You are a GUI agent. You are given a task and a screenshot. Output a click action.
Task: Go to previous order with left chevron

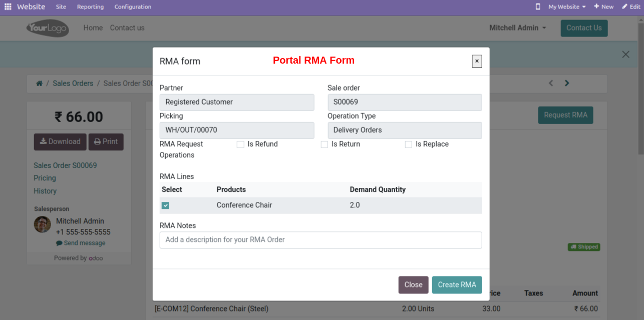551,83
